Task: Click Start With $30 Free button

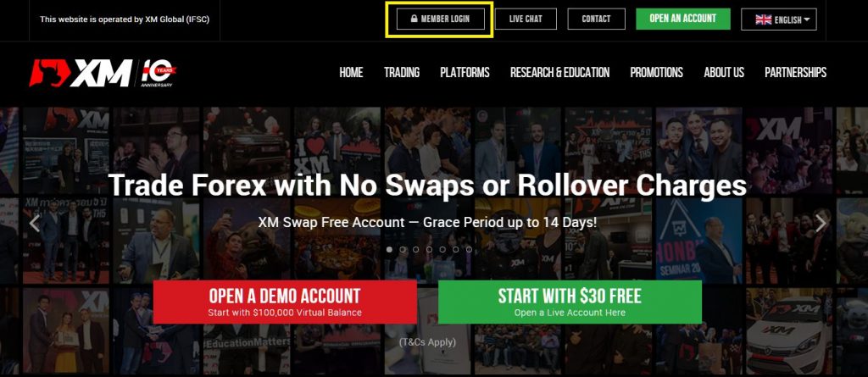Action: pos(570,302)
